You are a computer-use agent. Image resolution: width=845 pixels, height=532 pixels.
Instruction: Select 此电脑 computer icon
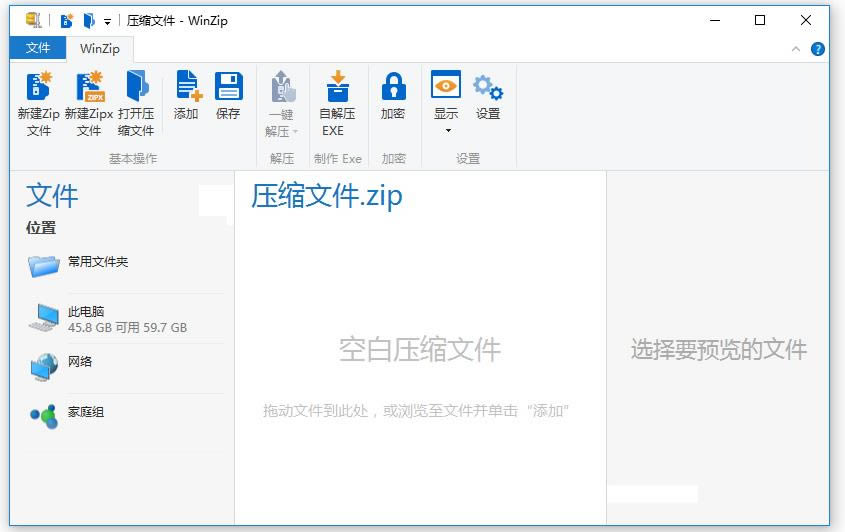pyautogui.click(x=44, y=317)
